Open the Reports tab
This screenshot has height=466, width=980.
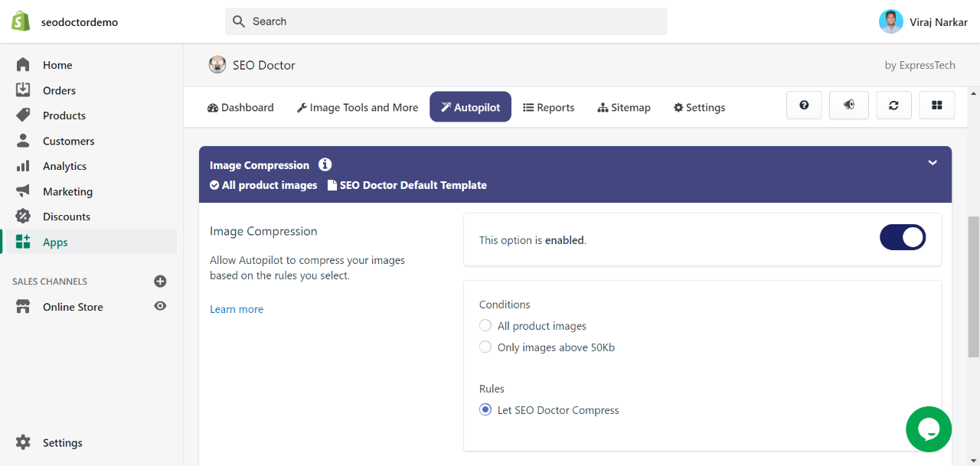[548, 107]
